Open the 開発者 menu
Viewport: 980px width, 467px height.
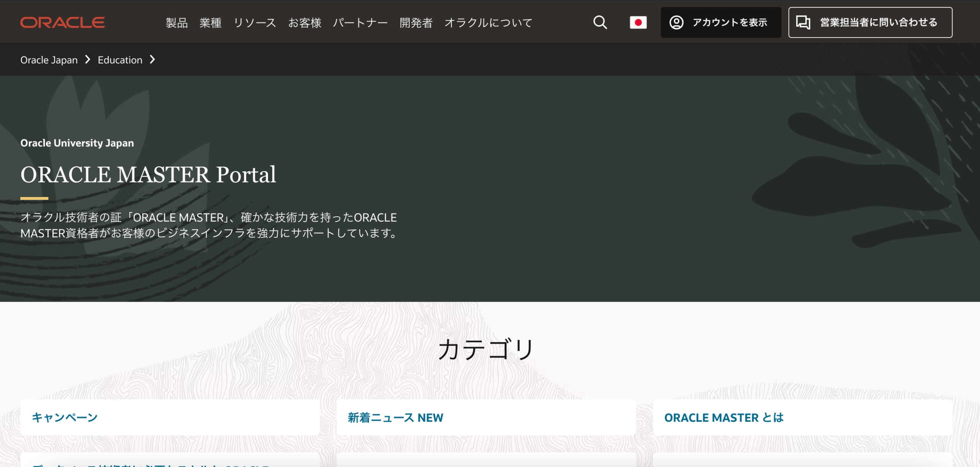click(416, 23)
